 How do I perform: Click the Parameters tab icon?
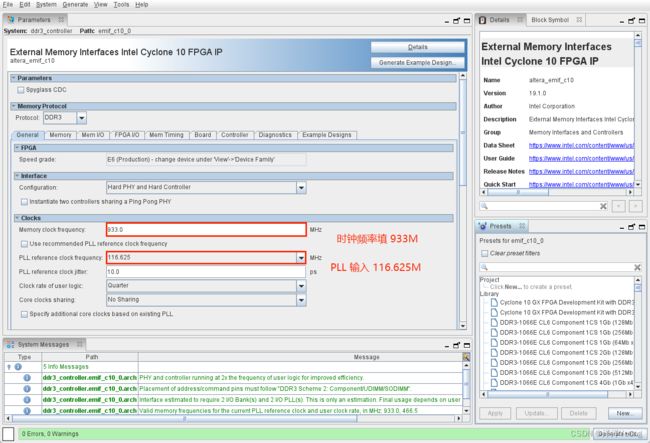click(11, 19)
